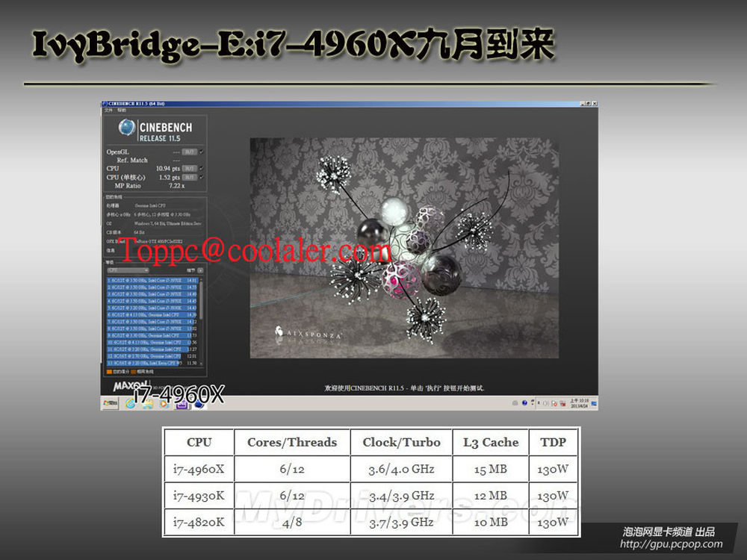Viewport: 747px width, 560px height.
Task: Click the i7-4930K table cell
Action: point(199,496)
